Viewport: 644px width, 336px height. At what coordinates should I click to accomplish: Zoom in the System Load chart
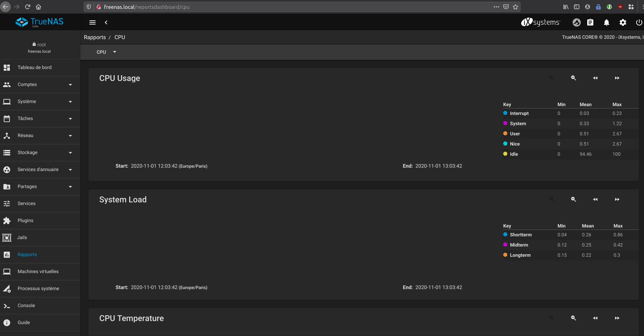pos(552,199)
